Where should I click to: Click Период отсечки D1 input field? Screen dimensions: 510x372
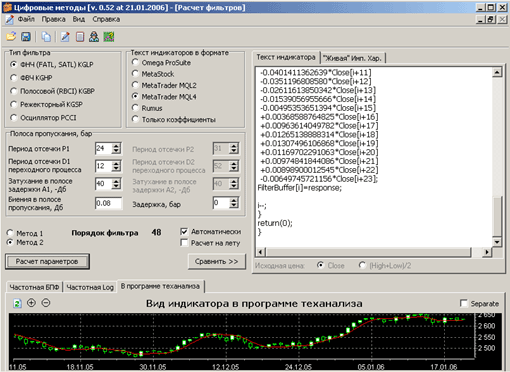(x=104, y=166)
